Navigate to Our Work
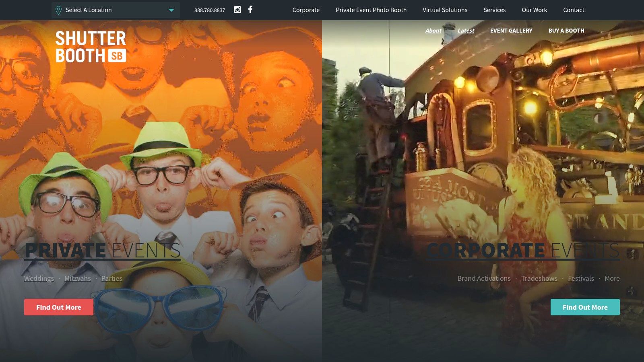The height and width of the screenshot is (362, 644). pos(534,10)
